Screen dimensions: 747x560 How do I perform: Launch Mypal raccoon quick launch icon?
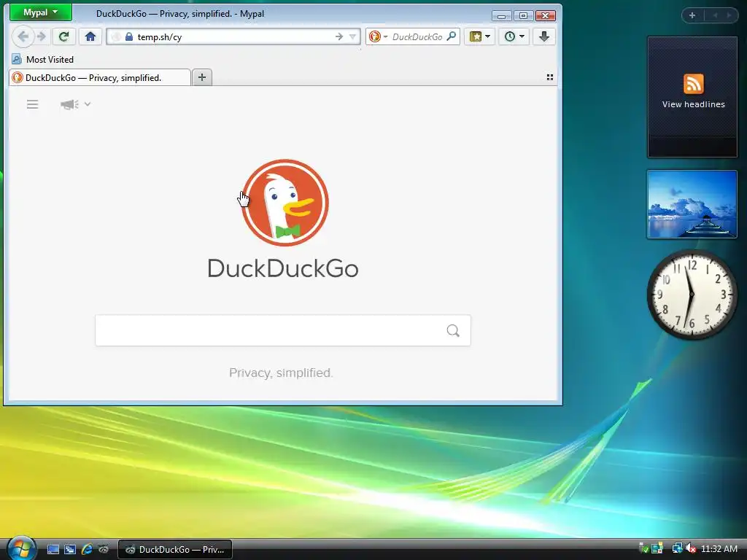pyautogui.click(x=103, y=550)
